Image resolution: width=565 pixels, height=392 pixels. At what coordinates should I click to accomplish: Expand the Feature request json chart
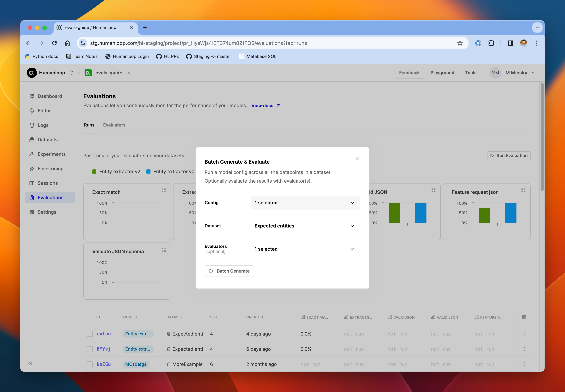pos(524,190)
